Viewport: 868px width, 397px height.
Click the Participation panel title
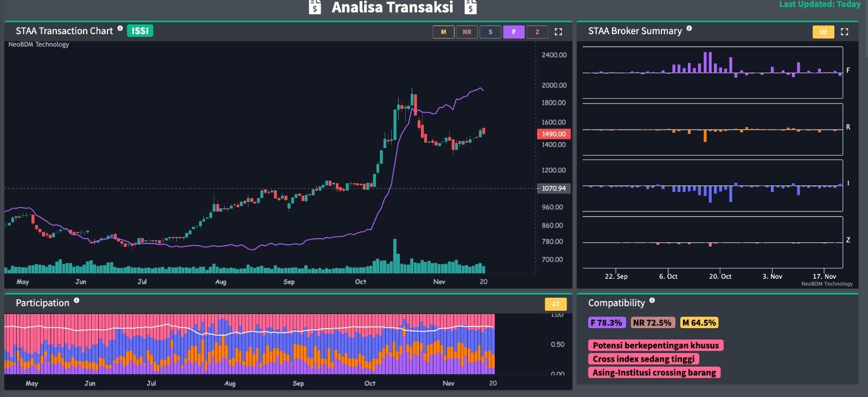point(42,303)
